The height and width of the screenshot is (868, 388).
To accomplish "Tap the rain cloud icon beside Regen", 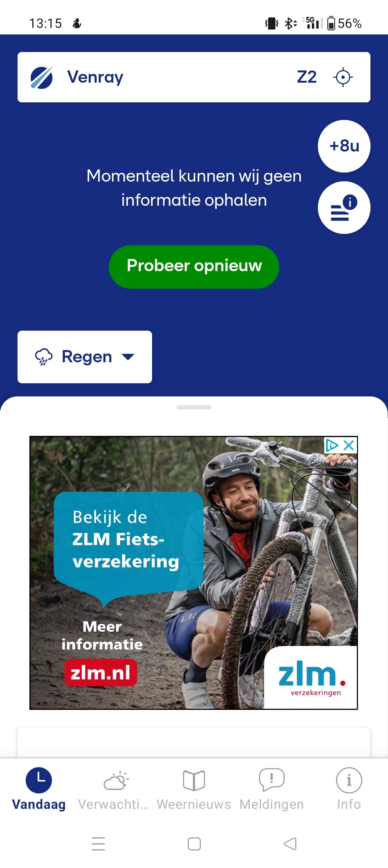I will tap(44, 357).
